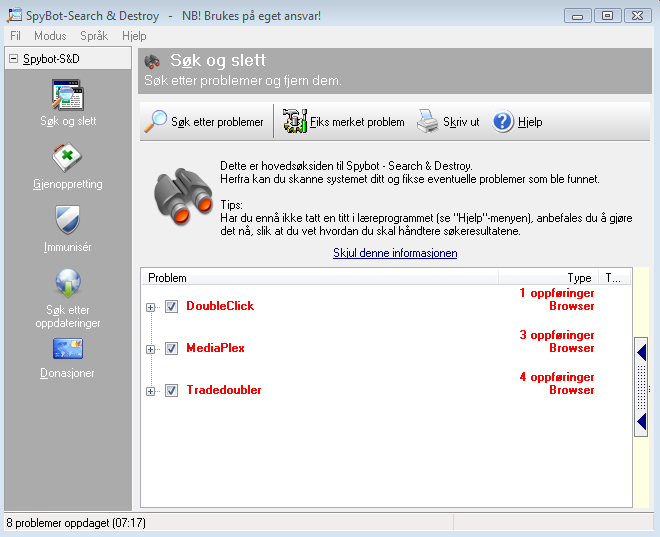Maximize the SpyBot window
This screenshot has height=537, width=660.
coord(607,16)
